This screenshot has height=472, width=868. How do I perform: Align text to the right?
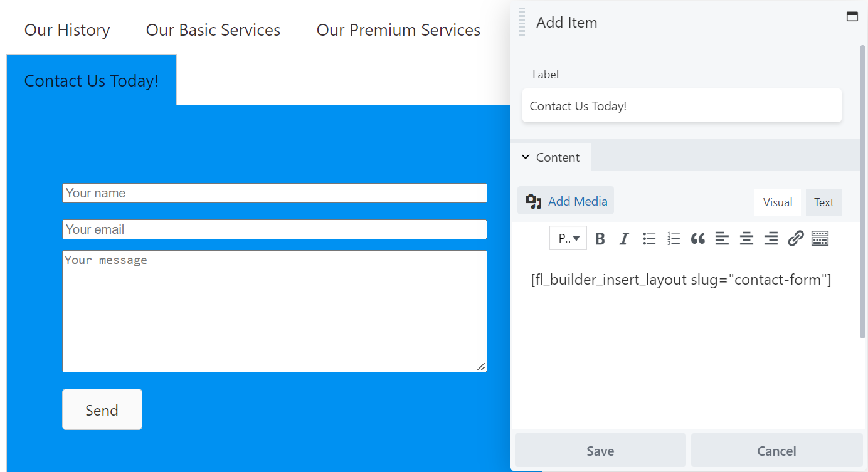coord(771,238)
